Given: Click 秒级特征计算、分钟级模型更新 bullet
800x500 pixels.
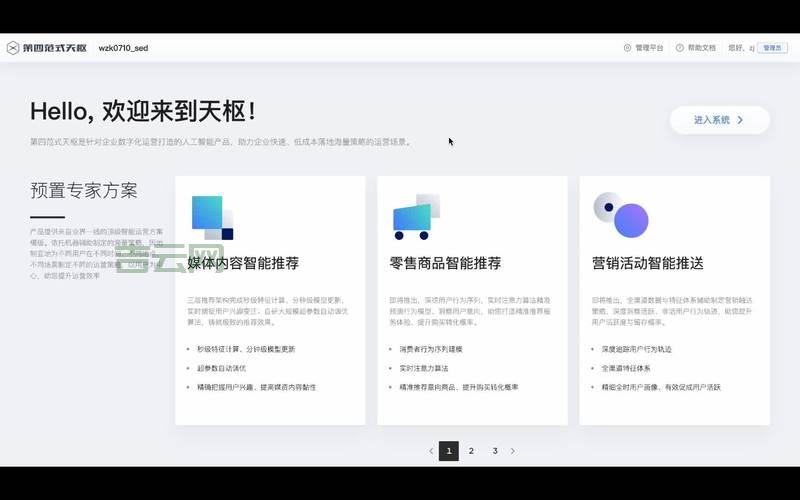Looking at the screenshot, I should pos(246,349).
